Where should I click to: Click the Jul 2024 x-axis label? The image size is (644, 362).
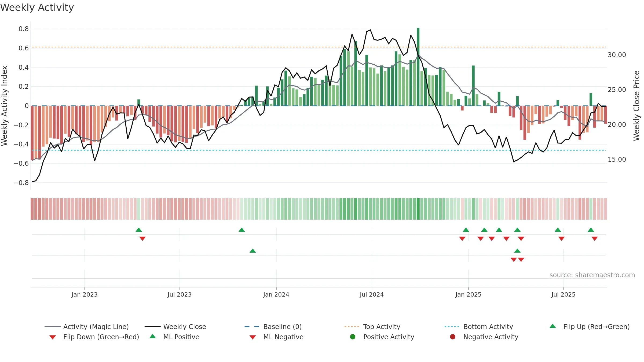372,295
